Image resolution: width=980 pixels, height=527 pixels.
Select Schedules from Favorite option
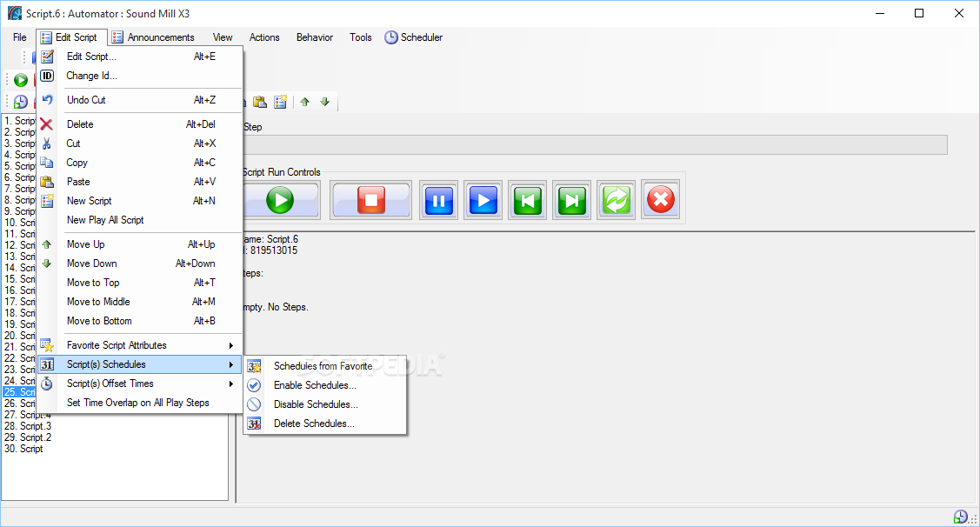[x=325, y=366]
